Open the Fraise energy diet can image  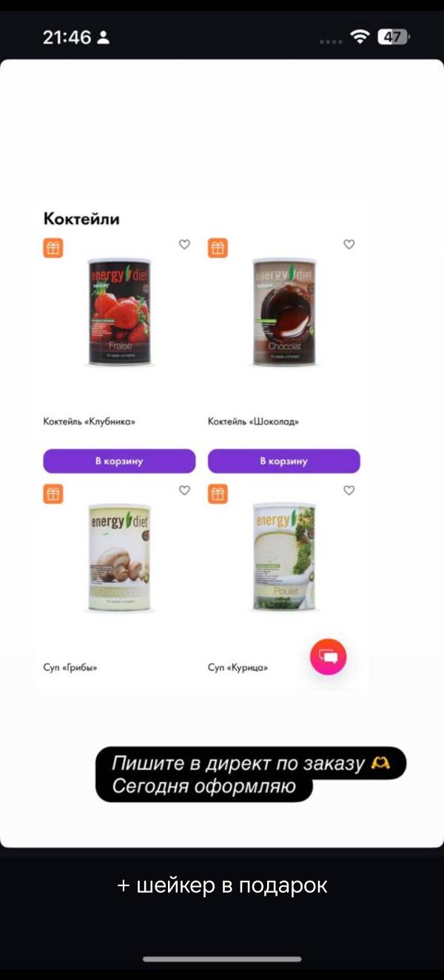(119, 311)
